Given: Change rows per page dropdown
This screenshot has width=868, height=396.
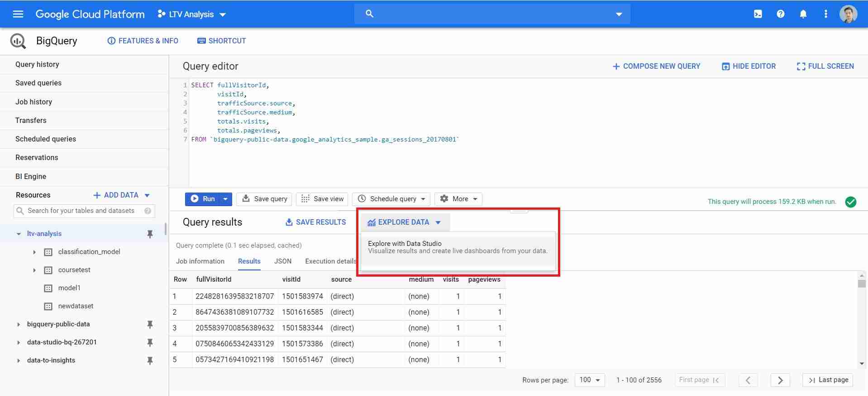Looking at the screenshot, I should pos(590,380).
